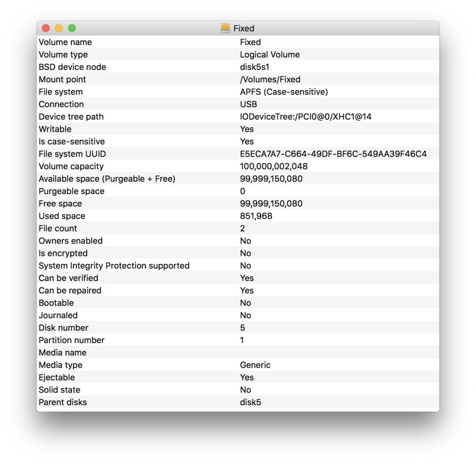Click the green zoom window button
The image size is (476, 464).
click(x=72, y=28)
